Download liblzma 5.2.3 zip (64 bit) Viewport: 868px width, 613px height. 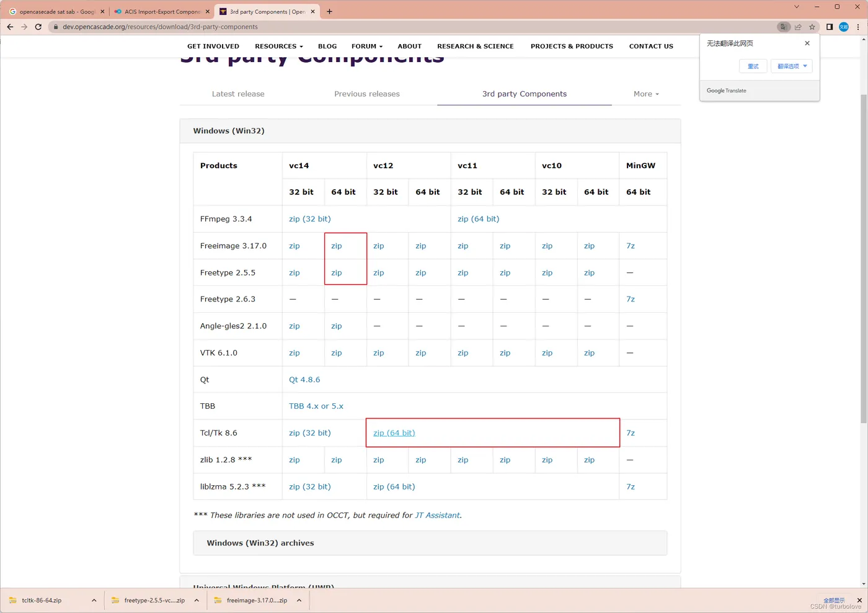click(x=394, y=487)
